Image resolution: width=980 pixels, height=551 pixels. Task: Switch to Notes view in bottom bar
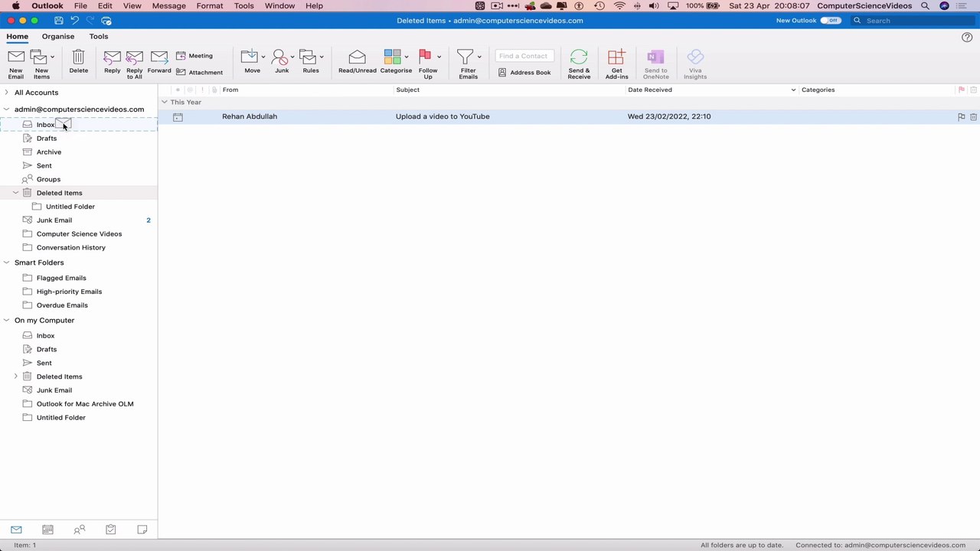142,530
